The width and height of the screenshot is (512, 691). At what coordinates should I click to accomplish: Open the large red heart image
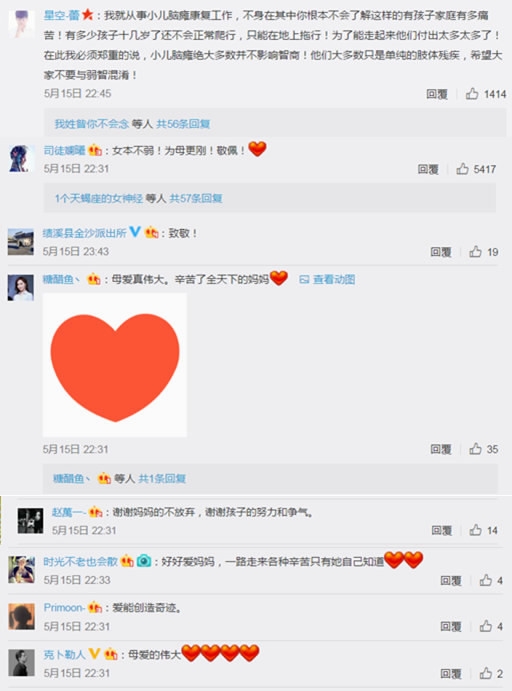coord(115,365)
